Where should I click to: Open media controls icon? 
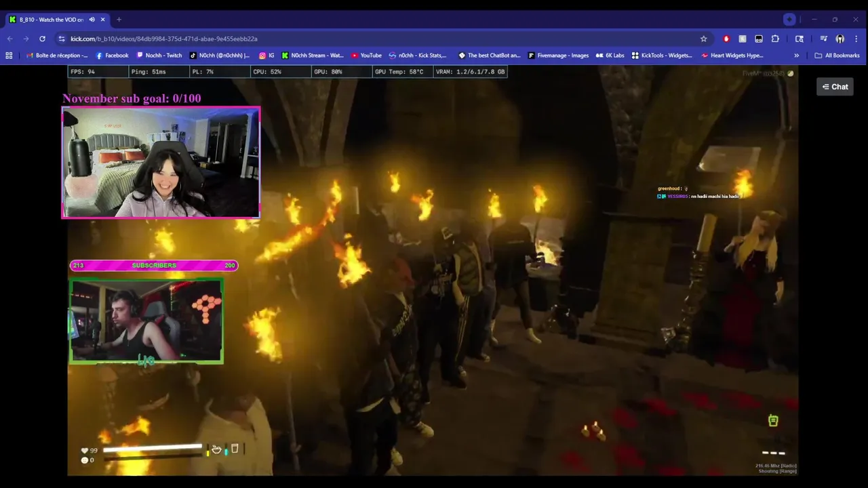click(x=823, y=39)
